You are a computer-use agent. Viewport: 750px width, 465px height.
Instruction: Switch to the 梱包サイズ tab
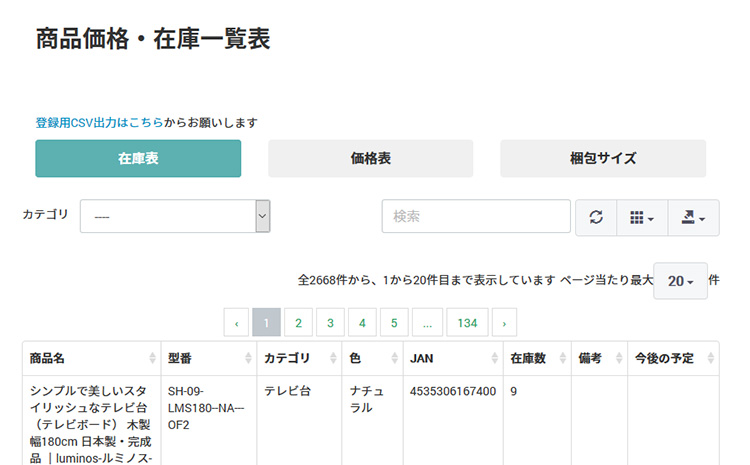point(603,158)
